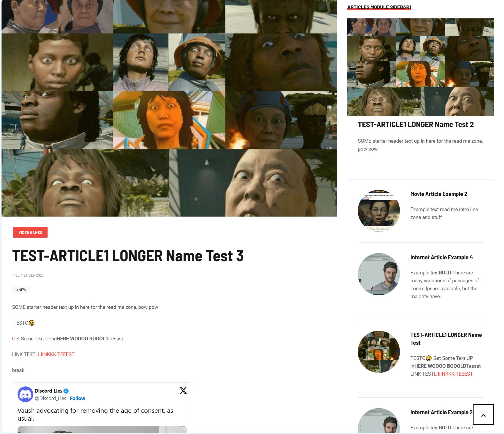The width and height of the screenshot is (504, 434).
Task: Open the VIDEO GAMES category tag
Action: coord(30,233)
